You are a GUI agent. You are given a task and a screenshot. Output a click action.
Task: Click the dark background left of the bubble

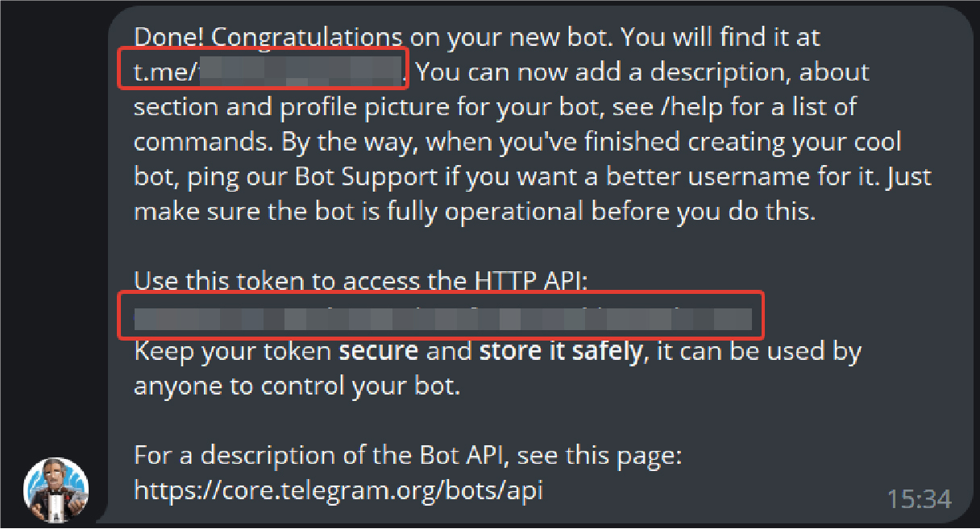[53, 242]
